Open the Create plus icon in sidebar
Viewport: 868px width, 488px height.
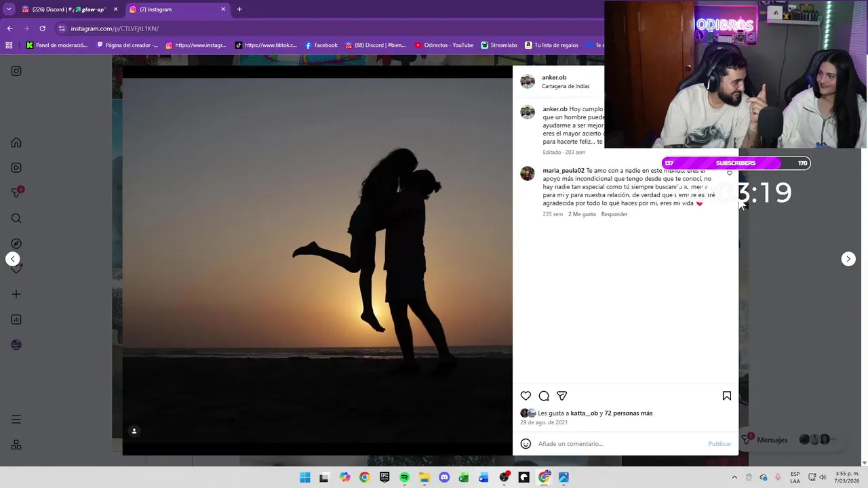coord(16,294)
